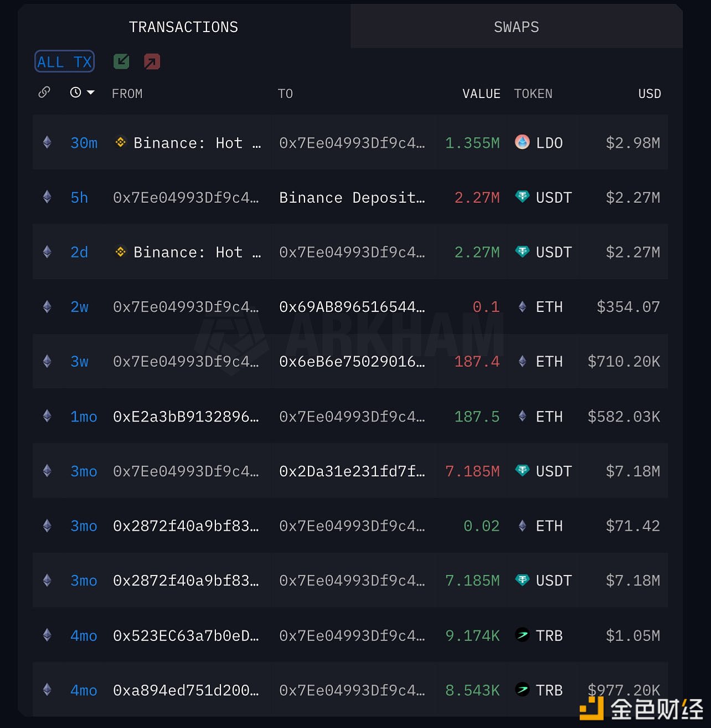Open recipient address 0x2Da31e231fd7f

(352, 471)
